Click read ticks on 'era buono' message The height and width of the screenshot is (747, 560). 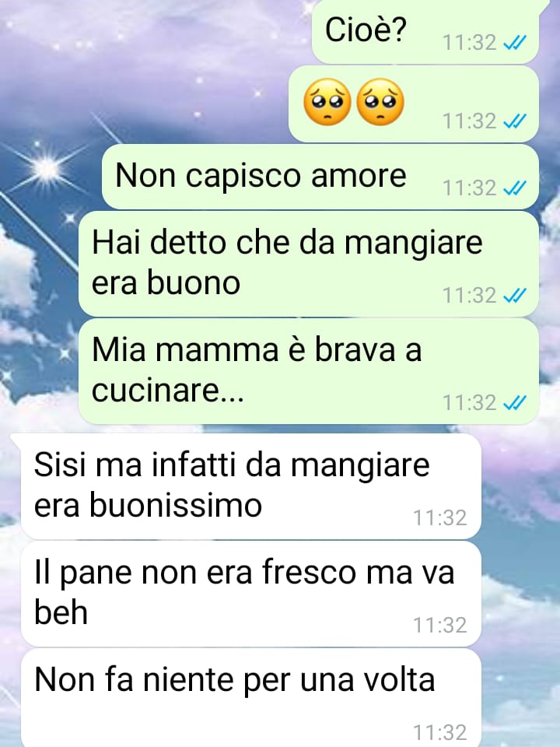click(515, 296)
